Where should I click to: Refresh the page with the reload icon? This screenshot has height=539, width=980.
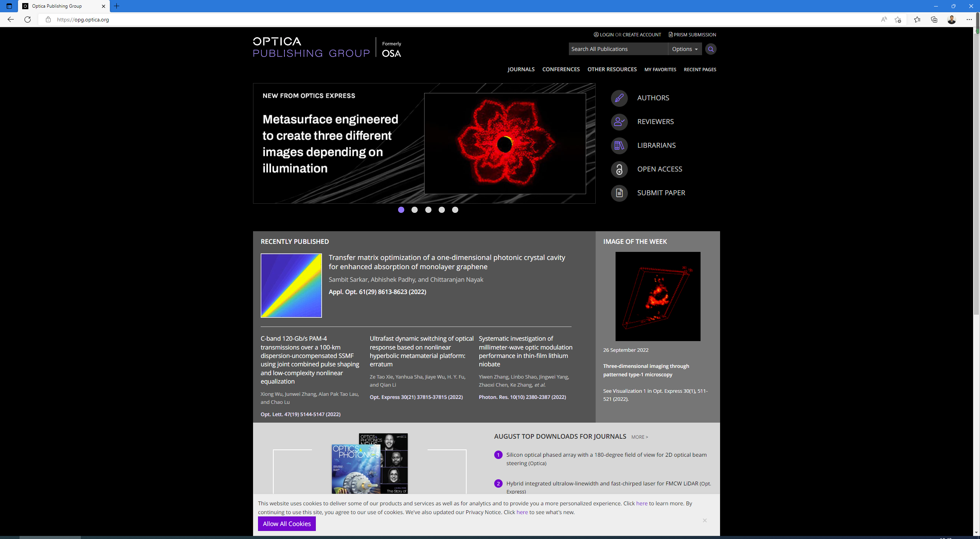(28, 20)
